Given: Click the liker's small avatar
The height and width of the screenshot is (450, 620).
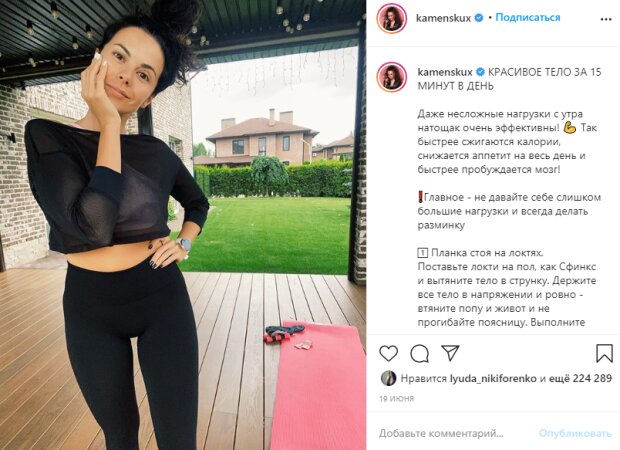Looking at the screenshot, I should [x=388, y=378].
